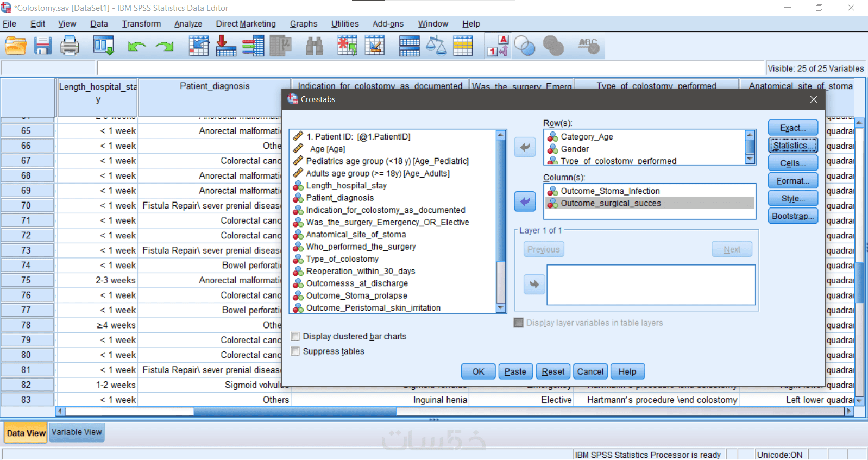The image size is (868, 460).
Task: Open the Exact... options
Action: pyautogui.click(x=793, y=128)
